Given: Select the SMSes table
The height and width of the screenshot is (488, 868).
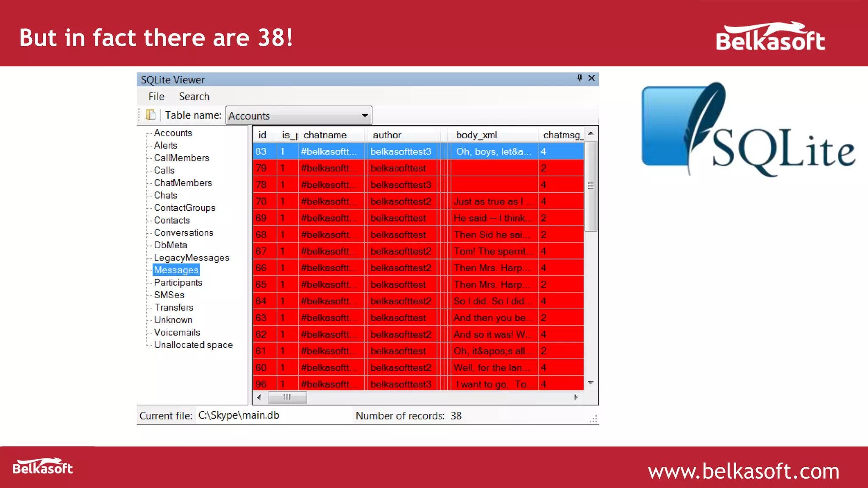Looking at the screenshot, I should click(169, 295).
